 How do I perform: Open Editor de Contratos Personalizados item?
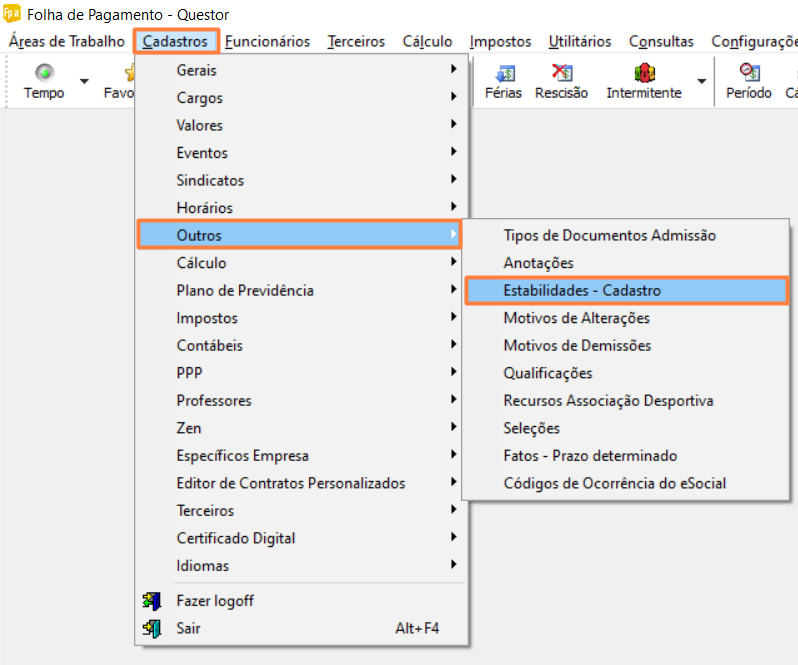291,483
